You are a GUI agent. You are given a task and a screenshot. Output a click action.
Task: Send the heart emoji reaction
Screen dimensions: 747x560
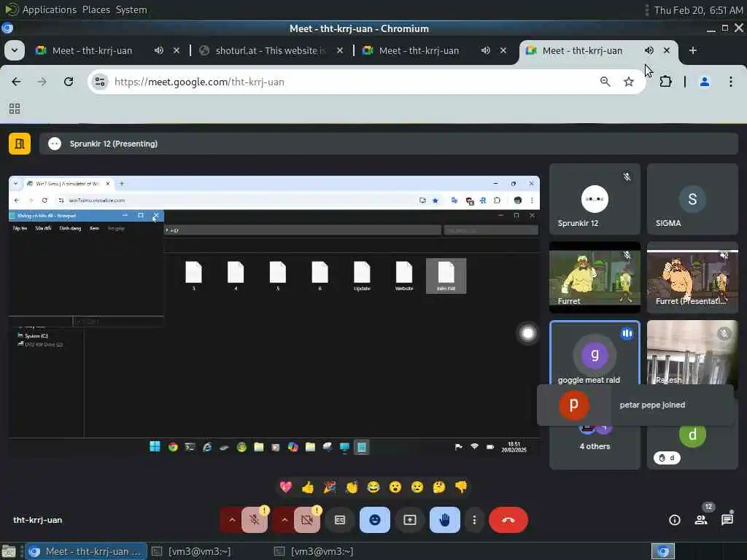click(286, 486)
